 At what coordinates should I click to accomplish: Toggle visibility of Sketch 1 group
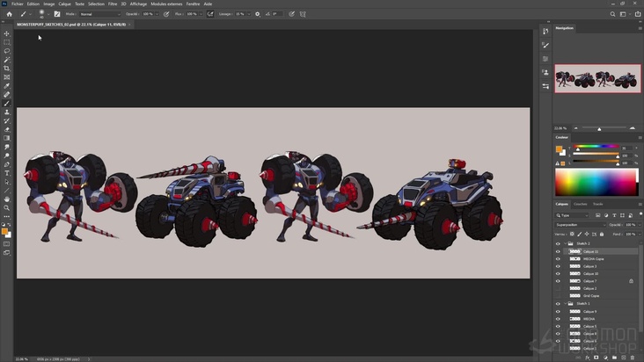(x=558, y=304)
